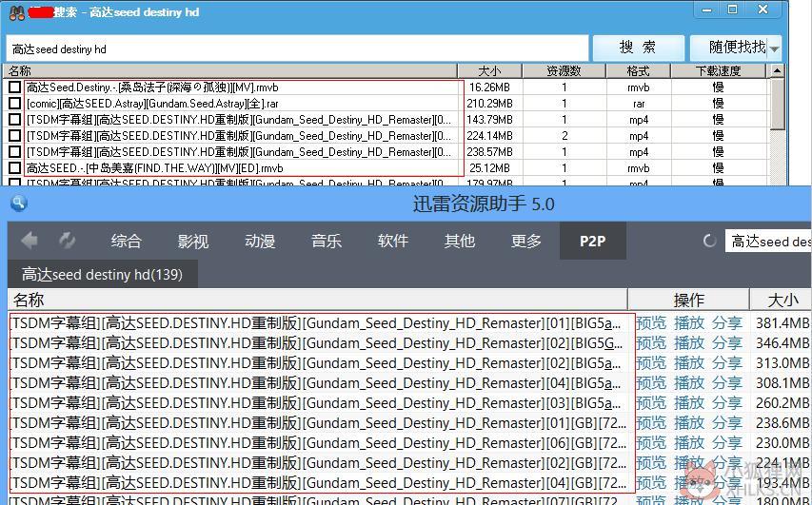Click the binoculars icon in the search window title

click(x=16, y=13)
